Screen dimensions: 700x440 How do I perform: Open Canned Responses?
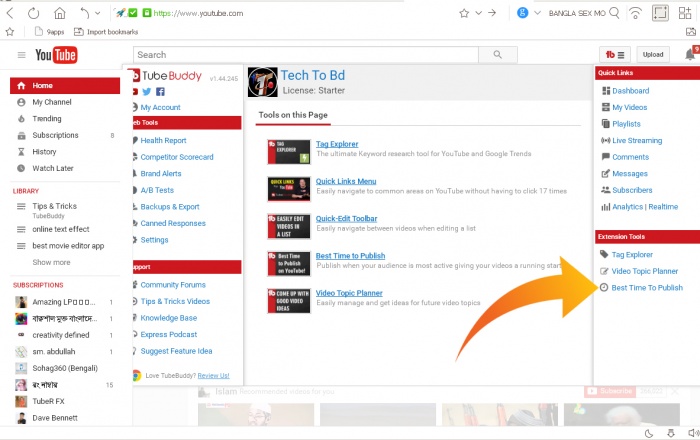tap(173, 223)
